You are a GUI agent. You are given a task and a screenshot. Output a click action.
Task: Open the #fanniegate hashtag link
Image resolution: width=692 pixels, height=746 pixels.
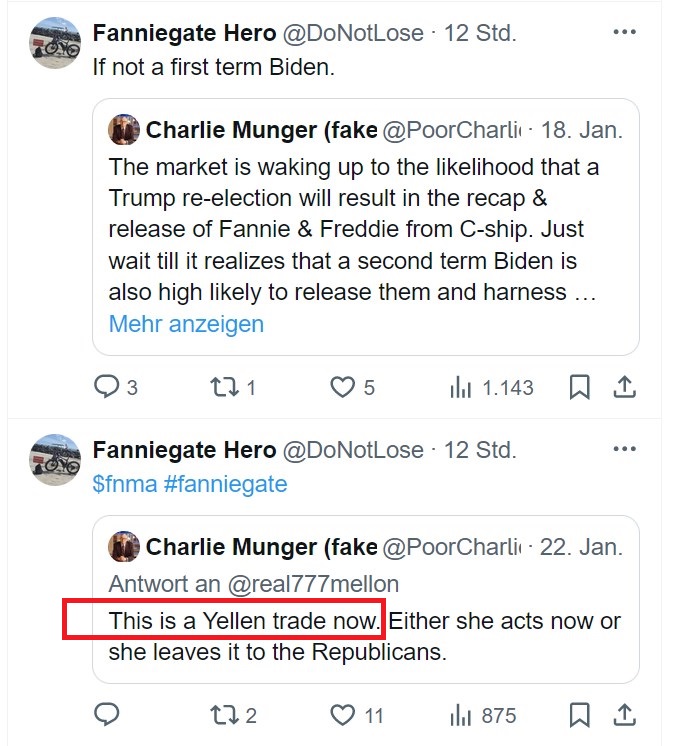225,484
